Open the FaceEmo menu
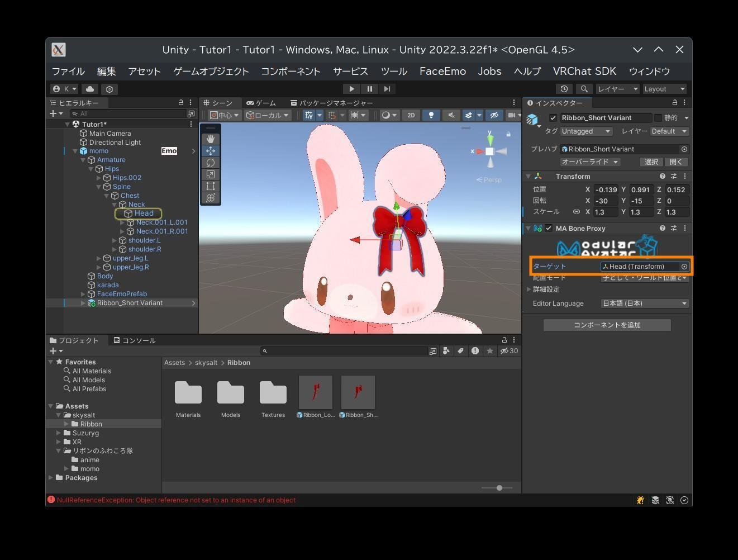738x560 pixels. (x=442, y=71)
